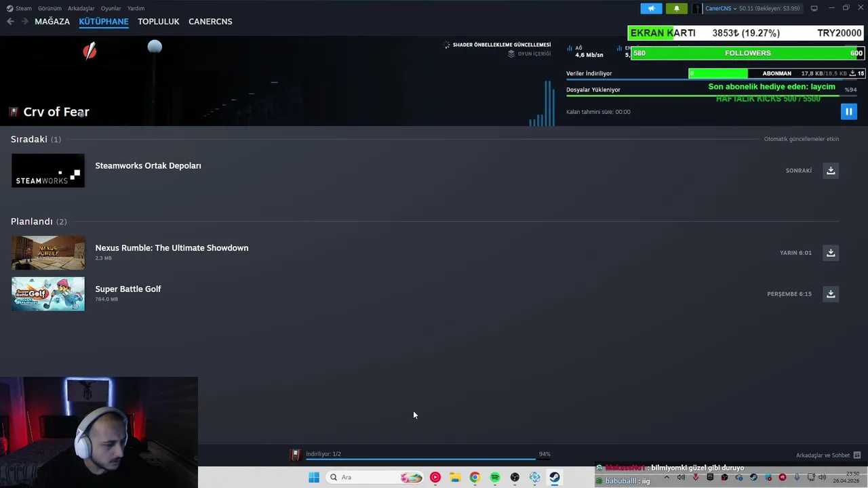Viewport: 868px width, 488px height.
Task: Click the Kalan tahmini süre text
Action: [598, 112]
